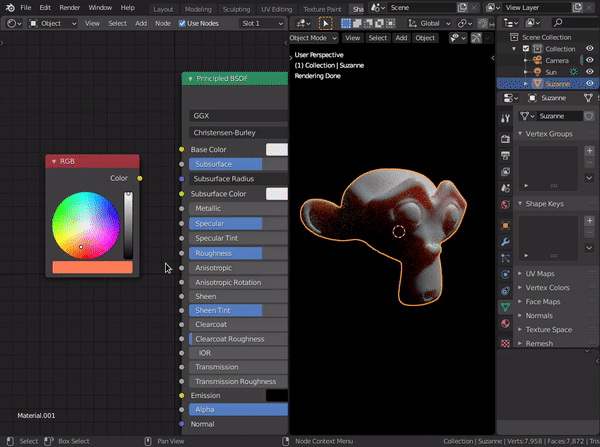Expand the UV Maps panel

540,273
